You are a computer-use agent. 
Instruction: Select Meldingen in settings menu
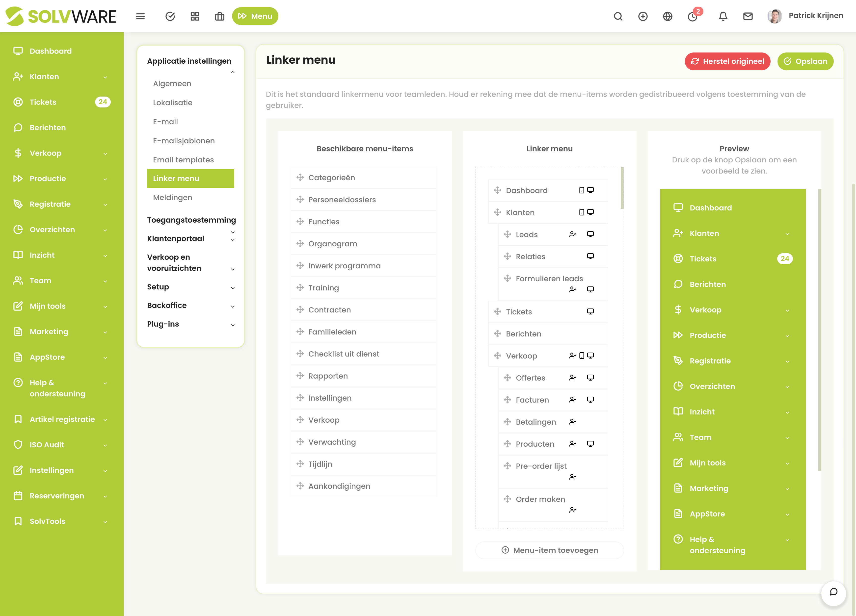(172, 197)
